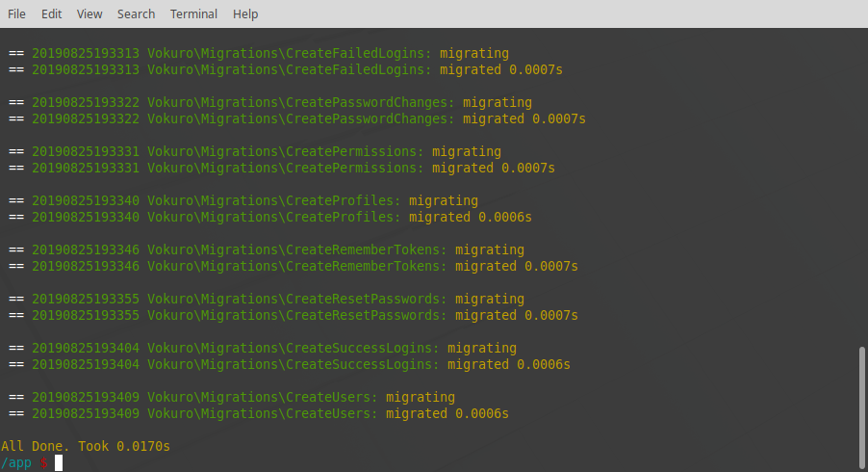
Task: Click the "All Done. Took 0.0170s" line
Action: coord(86,447)
